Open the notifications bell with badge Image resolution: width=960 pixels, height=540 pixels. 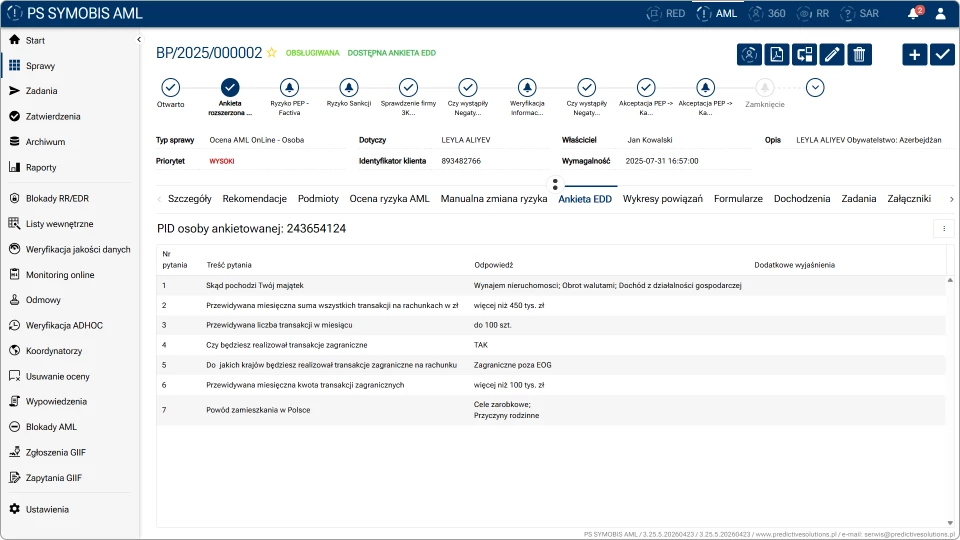click(x=915, y=13)
